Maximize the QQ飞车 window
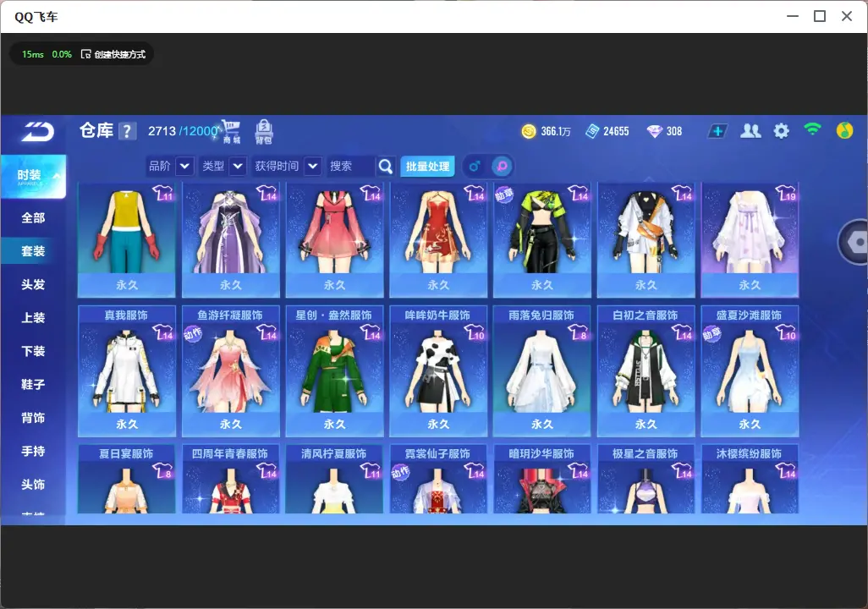 [x=820, y=16]
